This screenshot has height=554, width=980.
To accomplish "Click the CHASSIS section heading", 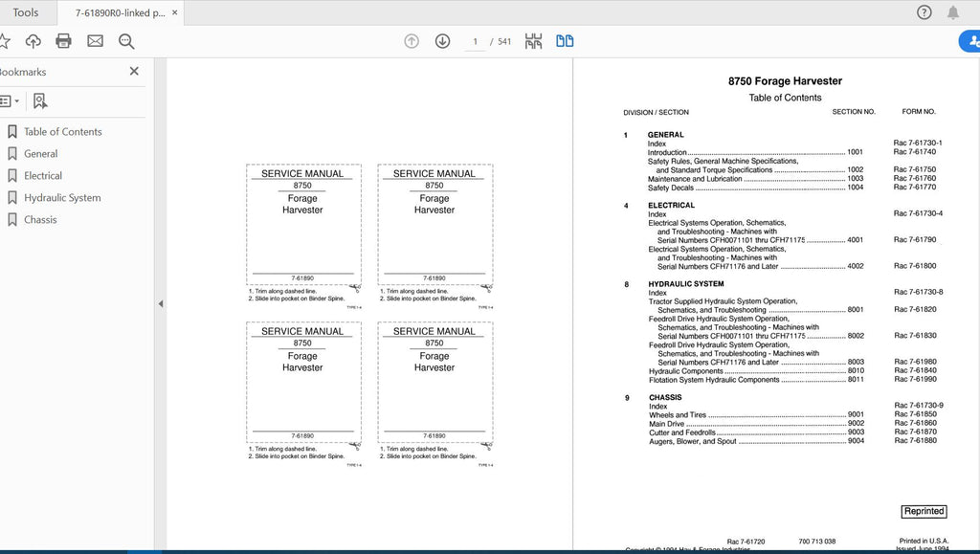I will coord(665,397).
